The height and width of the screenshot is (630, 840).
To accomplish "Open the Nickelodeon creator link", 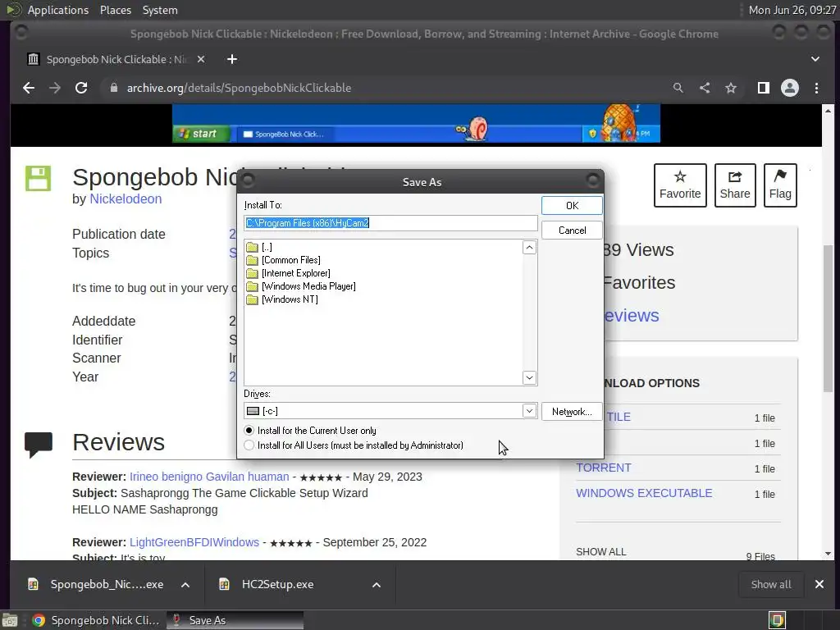I will [126, 199].
